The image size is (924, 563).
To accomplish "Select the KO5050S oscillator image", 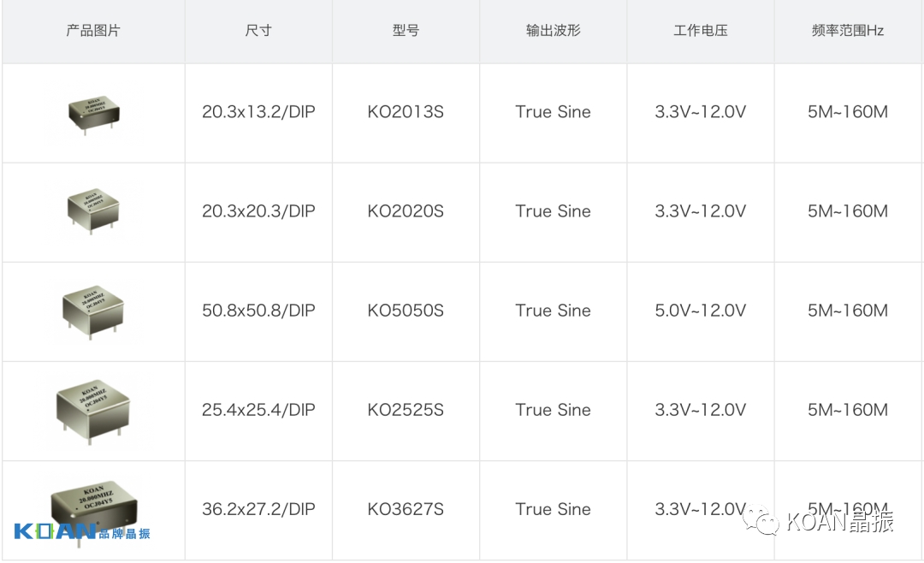I will [x=93, y=310].
